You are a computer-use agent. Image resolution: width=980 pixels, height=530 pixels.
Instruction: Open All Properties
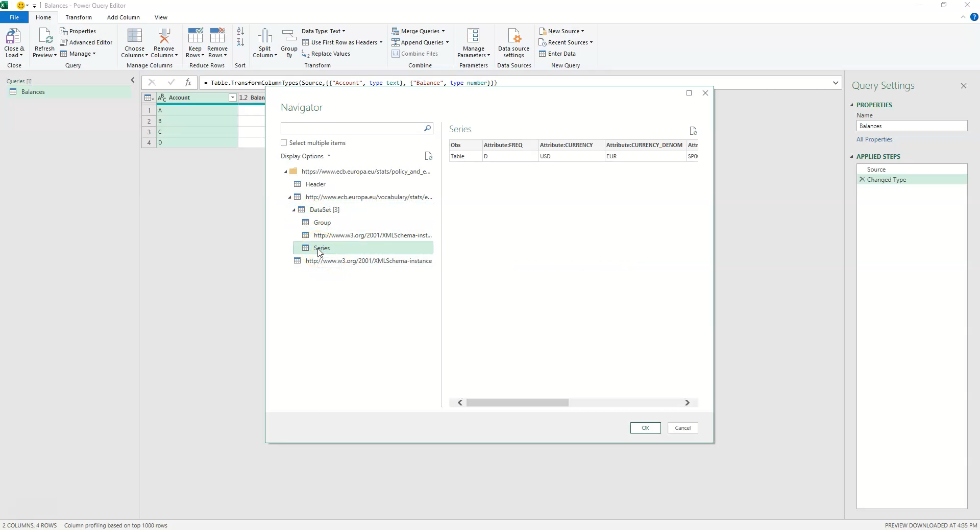tap(874, 139)
